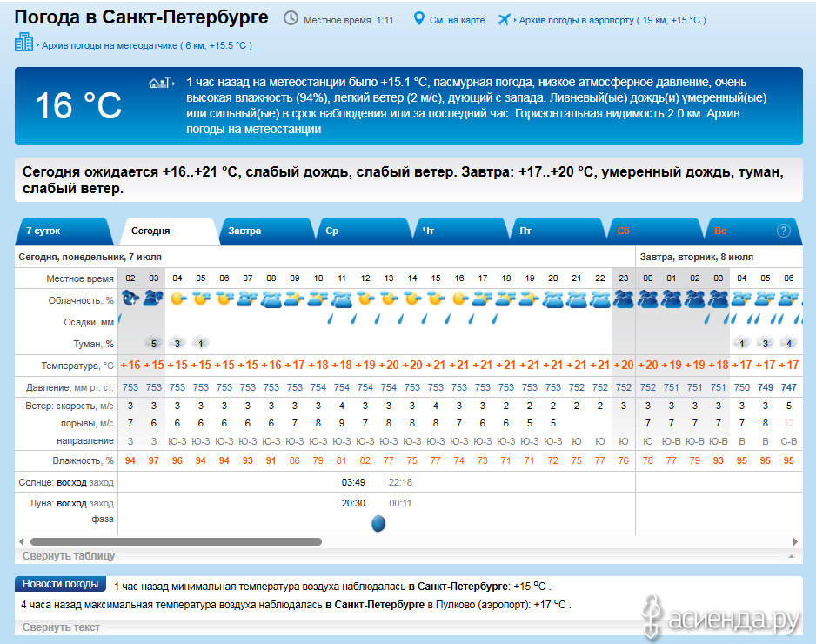
Task: Click the humidity value 86 at hour 09
Action: click(295, 460)
